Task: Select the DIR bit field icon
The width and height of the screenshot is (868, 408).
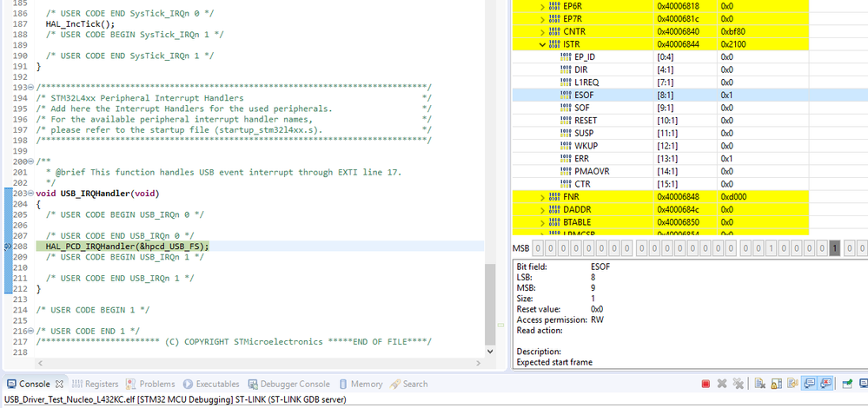Action: 565,69
